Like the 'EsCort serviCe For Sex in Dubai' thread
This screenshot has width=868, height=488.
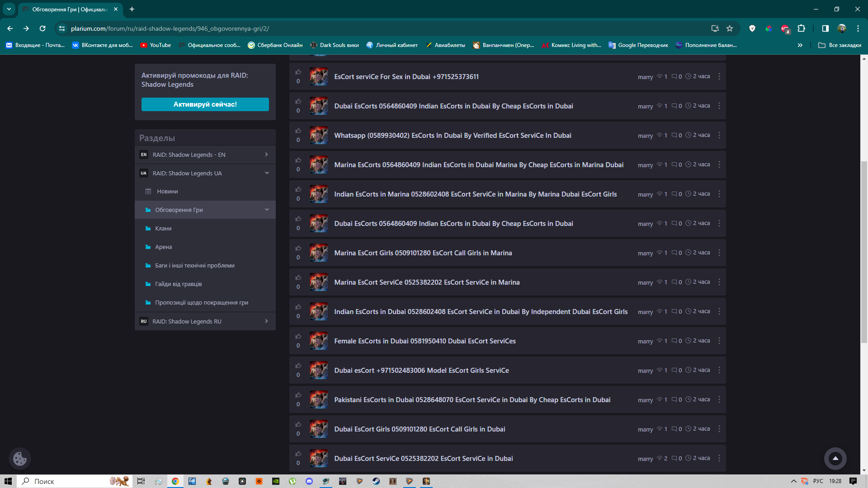298,72
